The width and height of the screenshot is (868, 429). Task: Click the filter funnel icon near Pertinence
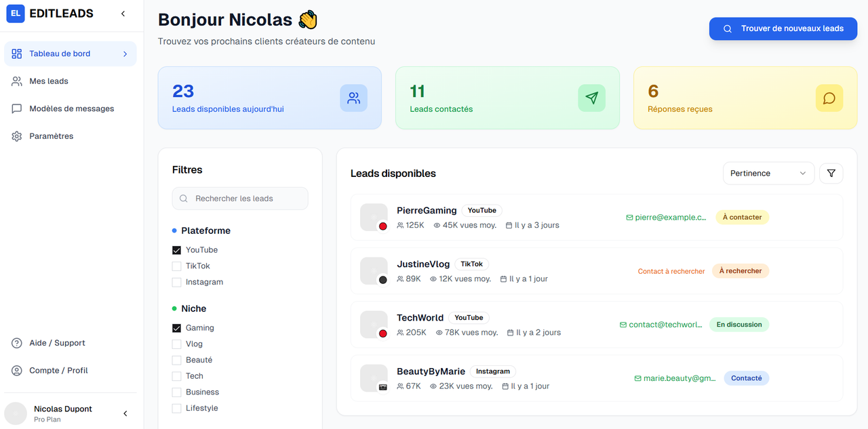831,173
